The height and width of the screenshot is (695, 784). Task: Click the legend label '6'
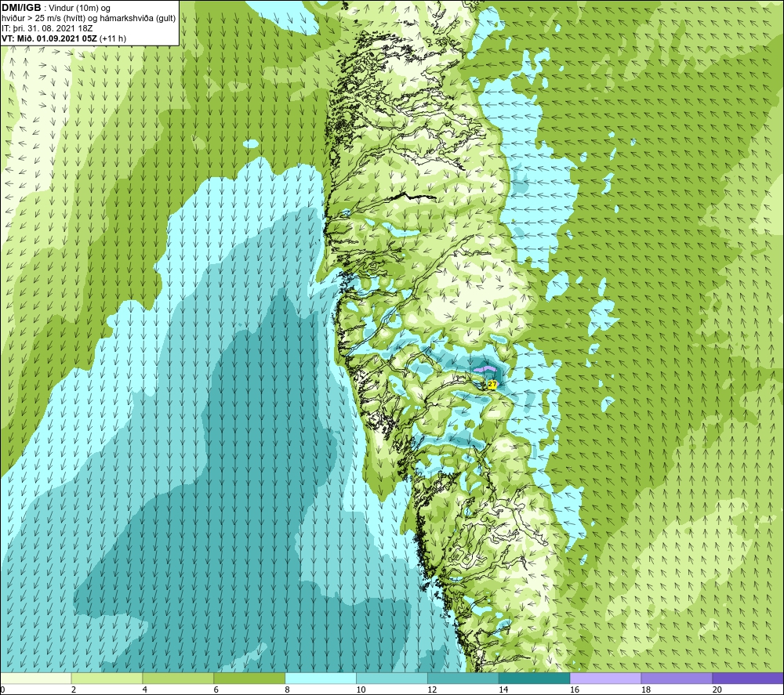(216, 690)
